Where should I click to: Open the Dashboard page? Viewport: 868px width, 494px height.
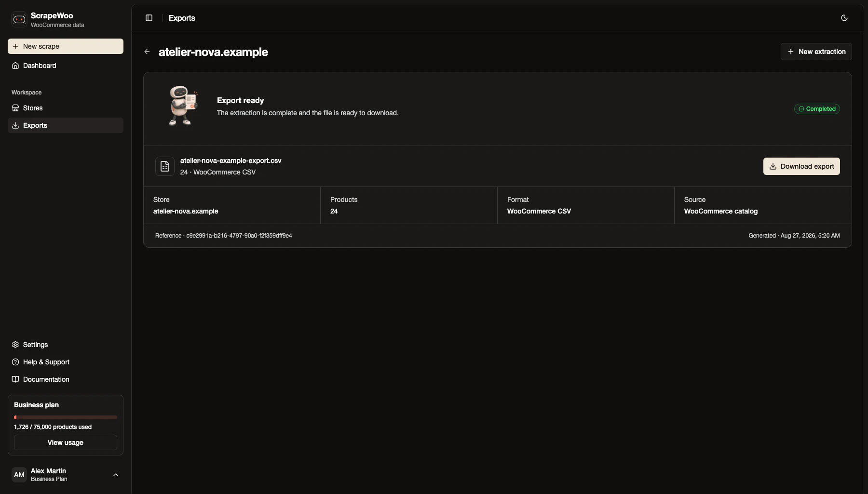coord(66,66)
